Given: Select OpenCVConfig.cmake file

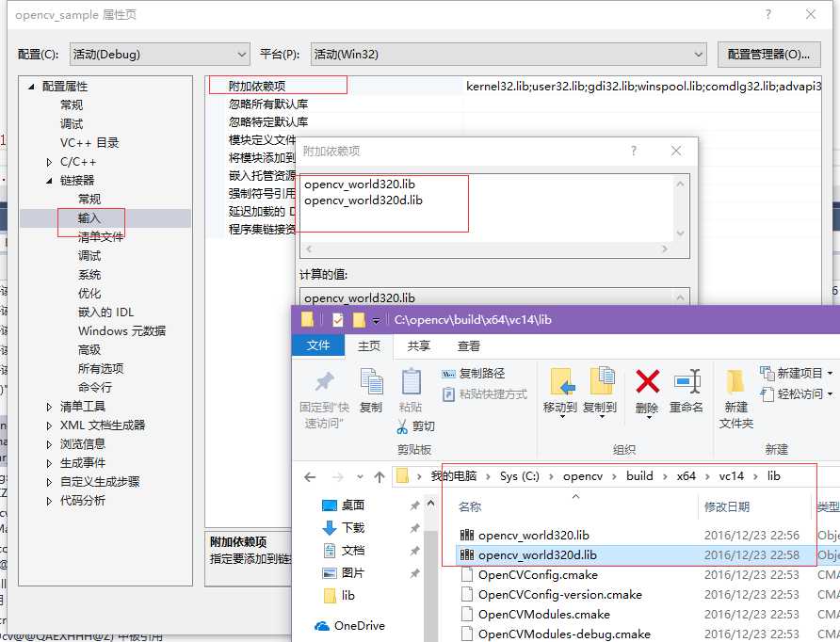Looking at the screenshot, I should coord(538,574).
